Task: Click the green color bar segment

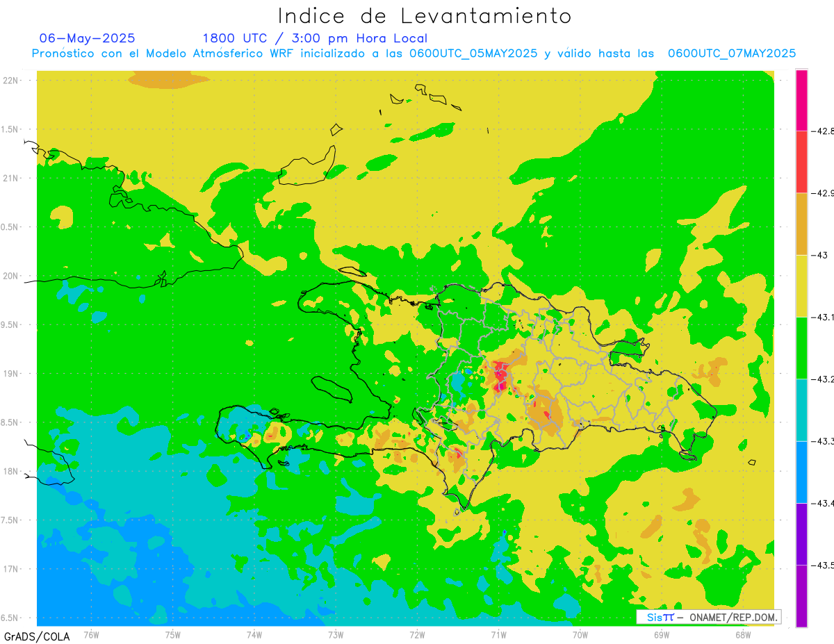Action: [x=801, y=347]
